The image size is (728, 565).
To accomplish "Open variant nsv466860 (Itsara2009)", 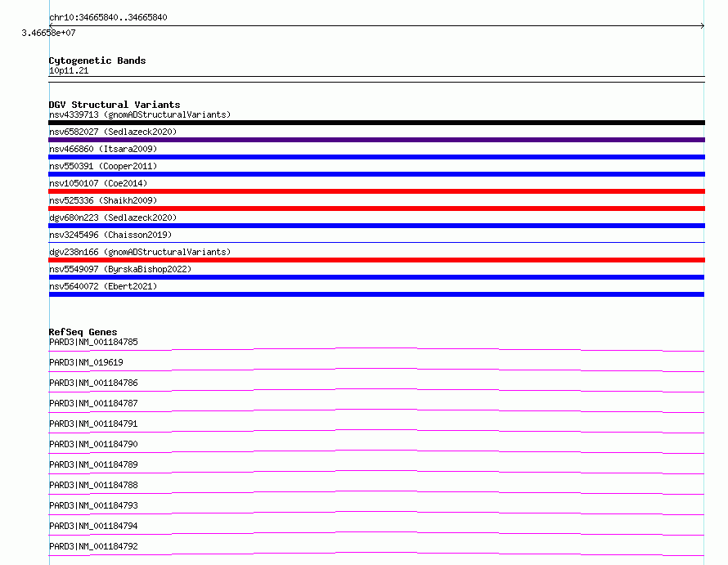I will coord(103,149).
